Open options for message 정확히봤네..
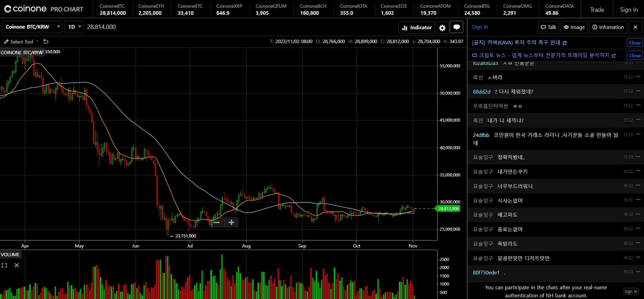 click(638, 156)
